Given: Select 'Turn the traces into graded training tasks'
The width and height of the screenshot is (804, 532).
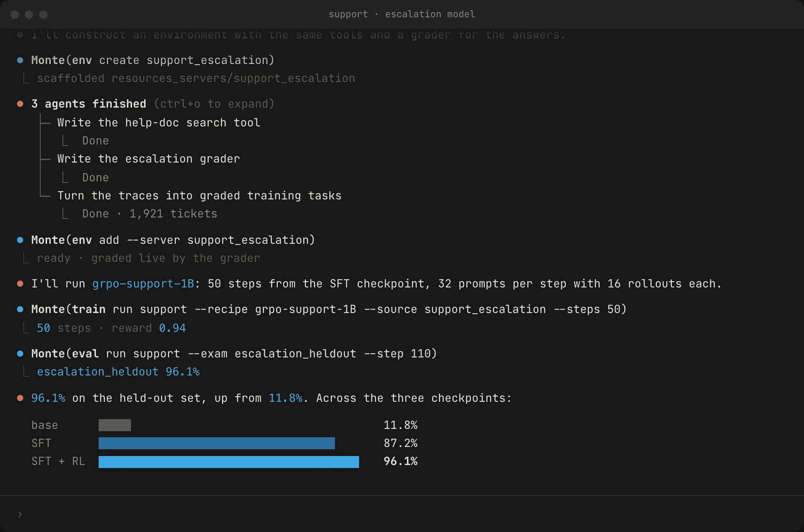Looking at the screenshot, I should (199, 196).
